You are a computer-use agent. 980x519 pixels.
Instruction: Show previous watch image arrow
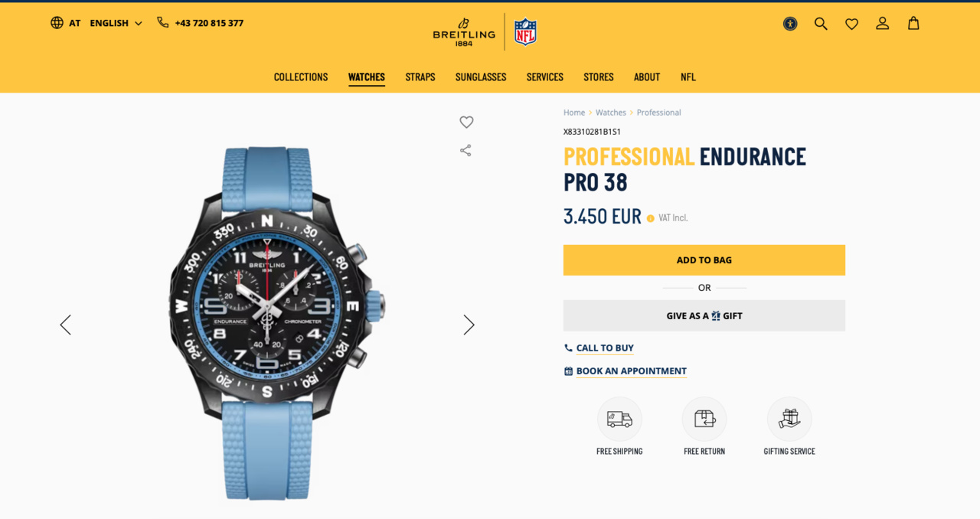[x=66, y=325]
